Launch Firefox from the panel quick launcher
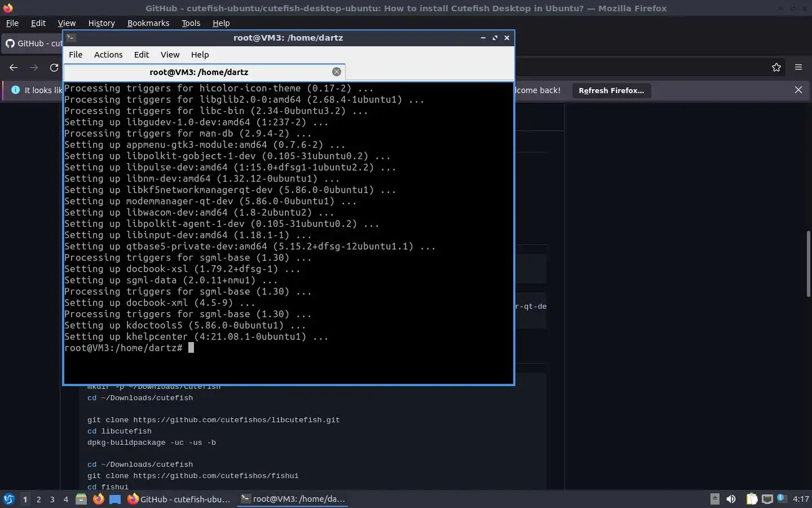 pyautogui.click(x=98, y=499)
